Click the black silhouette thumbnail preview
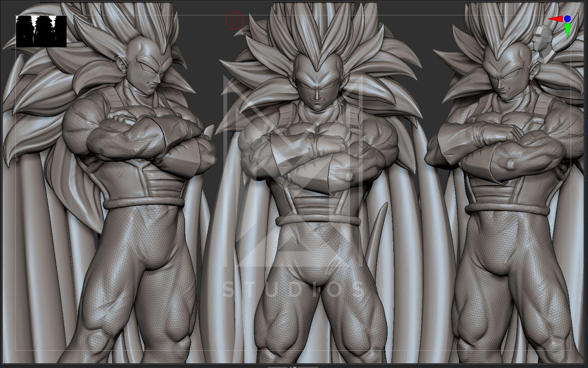The height and width of the screenshot is (368, 588). pyautogui.click(x=41, y=32)
